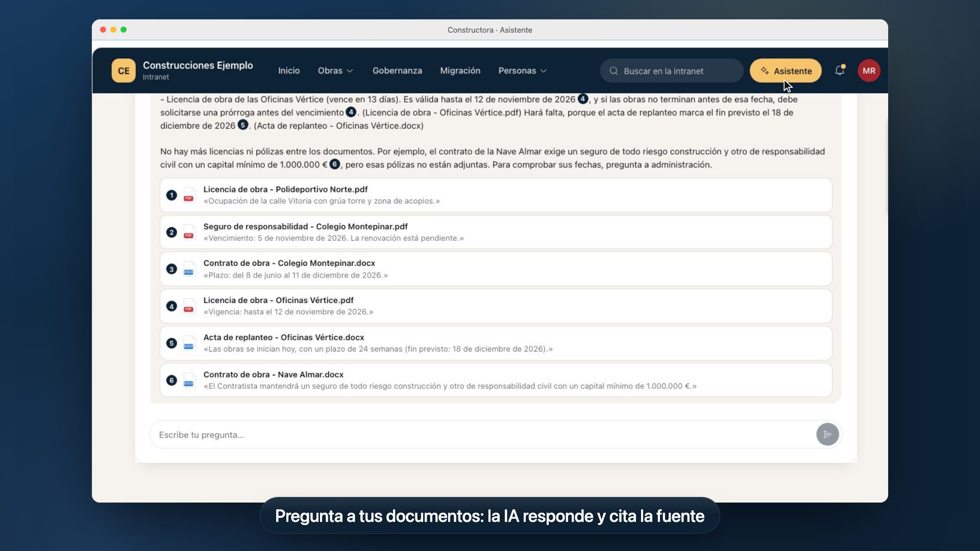Click the Construcciones Ejemplo title

pos(198,65)
